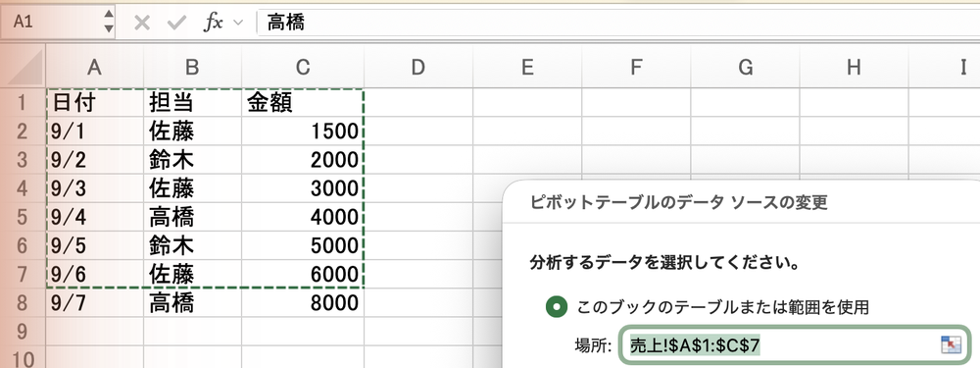
Task: Click the confirm checkmark in formula bar
Action: (x=176, y=24)
